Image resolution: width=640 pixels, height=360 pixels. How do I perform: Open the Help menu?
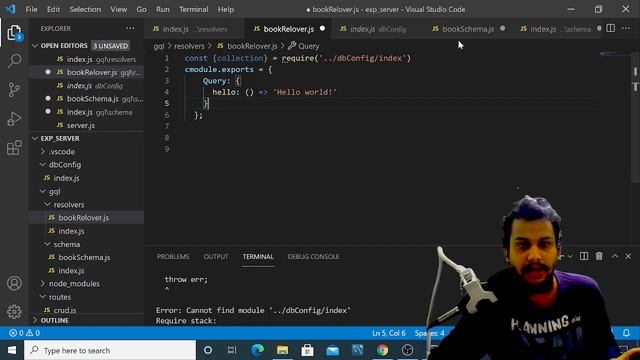[225, 9]
